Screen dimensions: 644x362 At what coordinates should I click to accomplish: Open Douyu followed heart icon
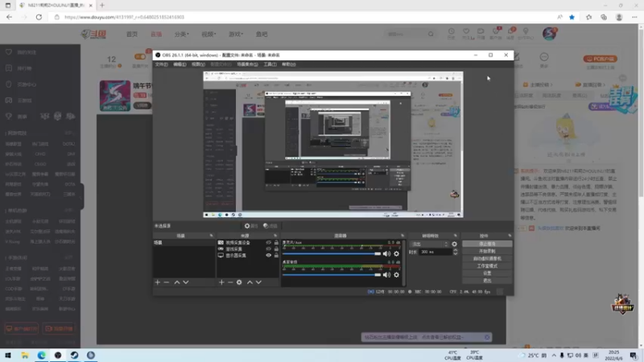point(466,31)
